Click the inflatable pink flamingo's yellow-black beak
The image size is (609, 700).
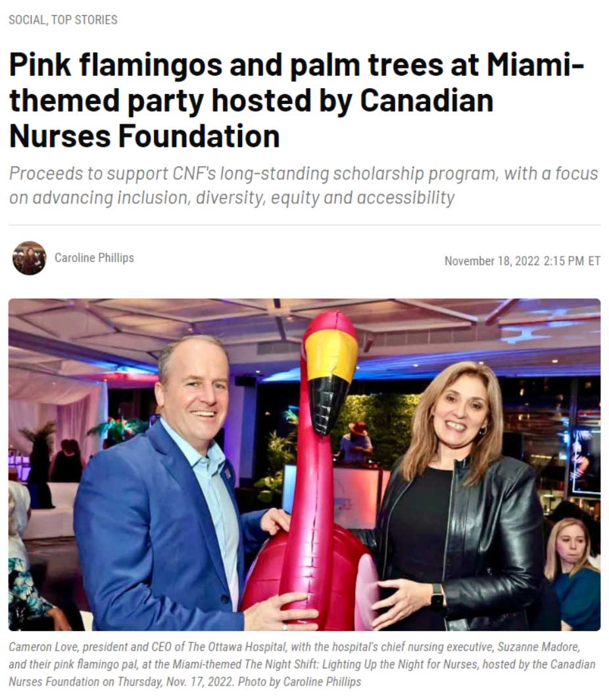331,383
